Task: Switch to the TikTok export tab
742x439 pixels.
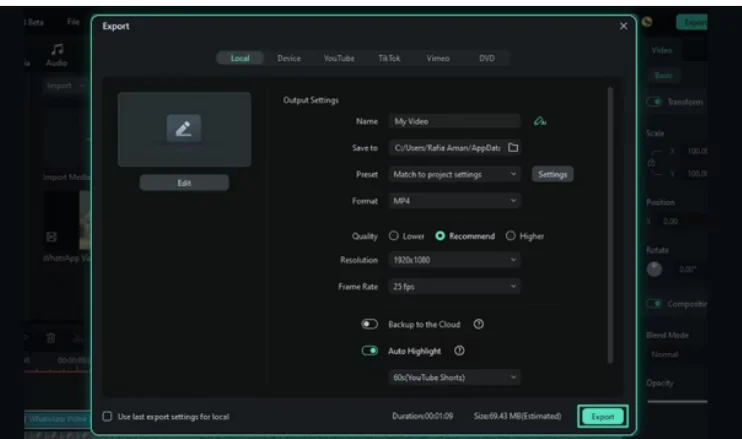Action: click(x=389, y=58)
